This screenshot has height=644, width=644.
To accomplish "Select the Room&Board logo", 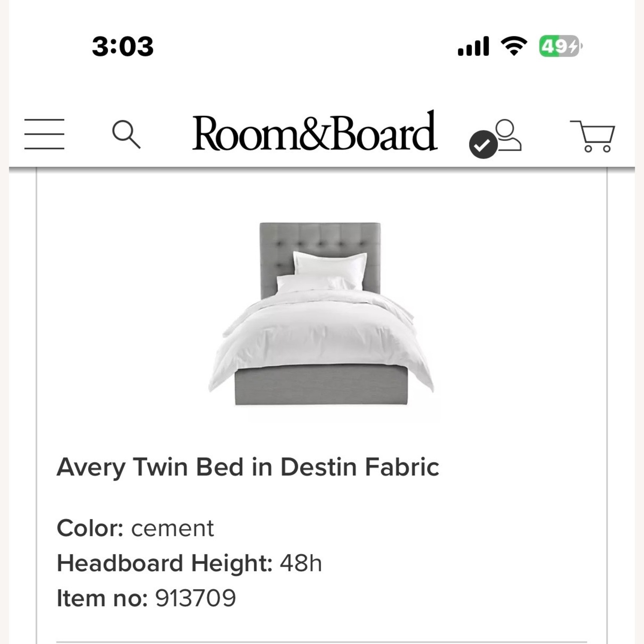I will (x=315, y=134).
